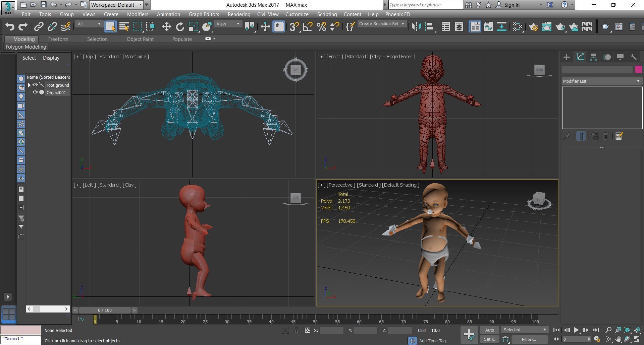Expand the root ground tree node
644x345 pixels.
[29, 85]
